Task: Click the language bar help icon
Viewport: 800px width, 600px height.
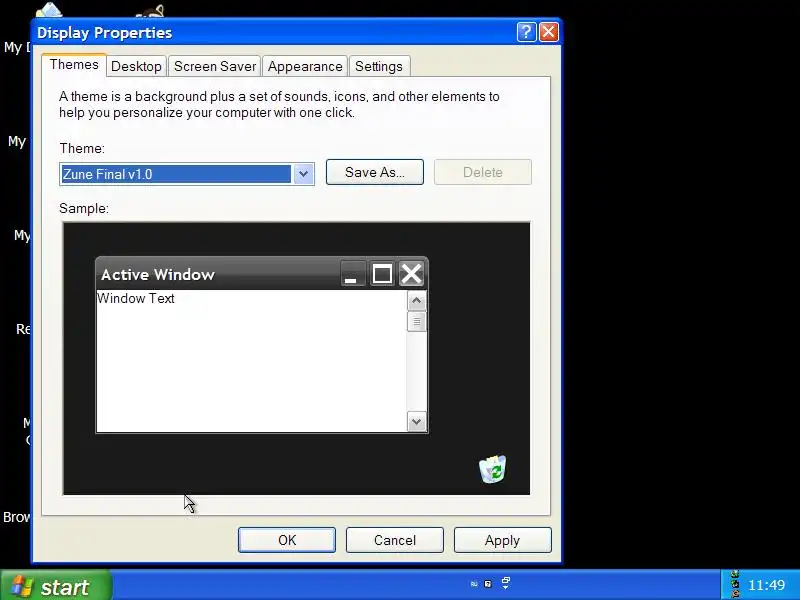Action: (x=488, y=584)
